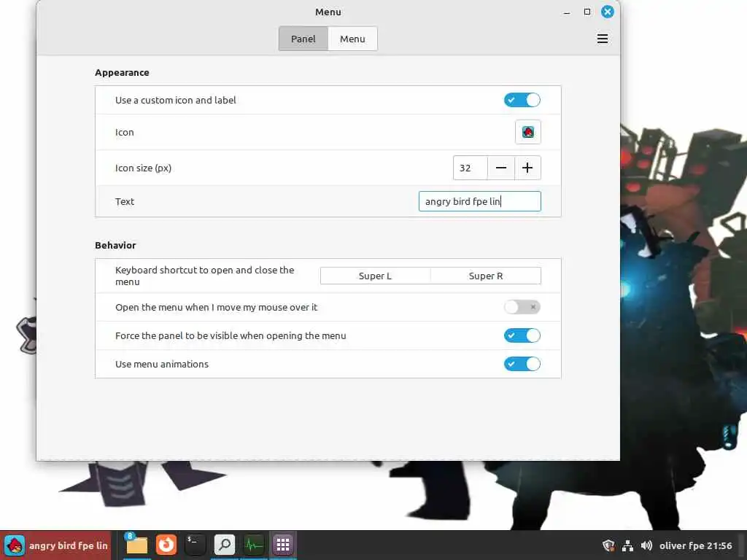747x560 pixels.
Task: Click the icon size value field showing 32
Action: [471, 168]
